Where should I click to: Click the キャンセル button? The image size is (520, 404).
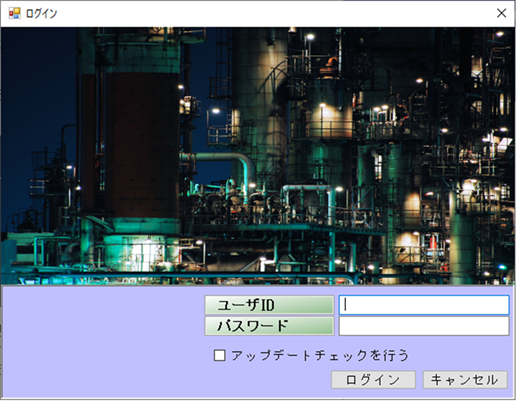click(465, 380)
